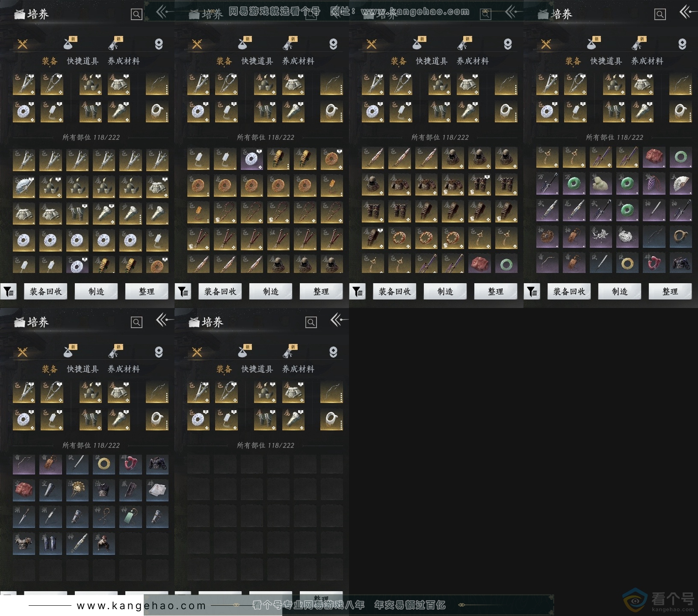698x616 pixels.
Task: Click 制造 button in second top panel
Action: pos(271,291)
